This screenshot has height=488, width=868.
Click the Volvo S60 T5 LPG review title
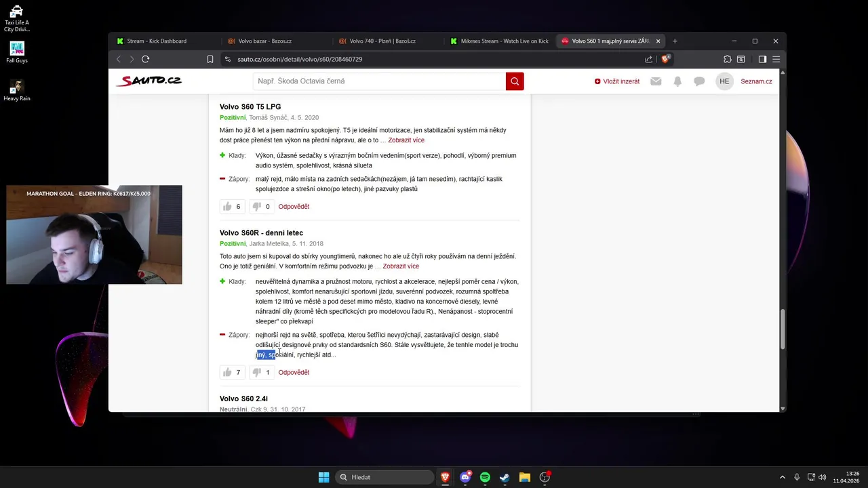tap(250, 107)
